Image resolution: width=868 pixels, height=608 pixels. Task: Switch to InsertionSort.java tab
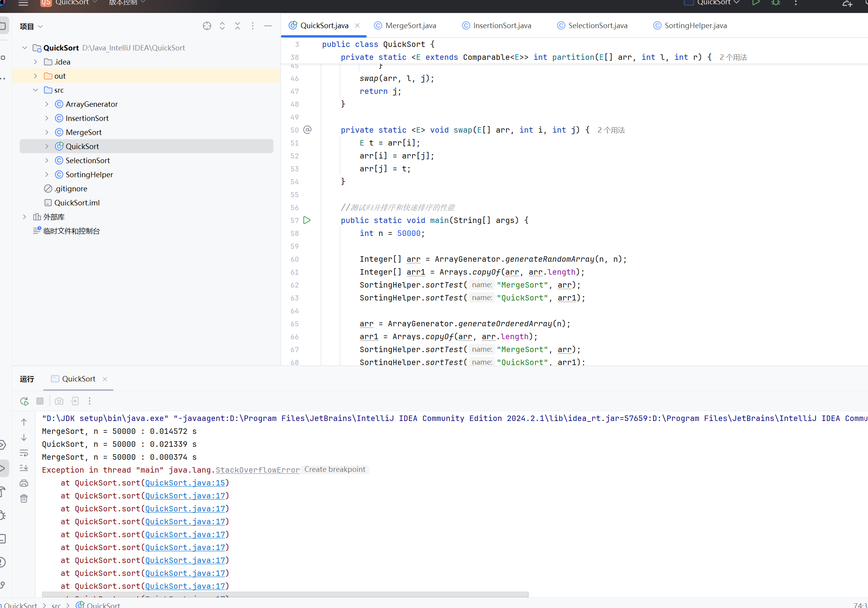(x=497, y=25)
